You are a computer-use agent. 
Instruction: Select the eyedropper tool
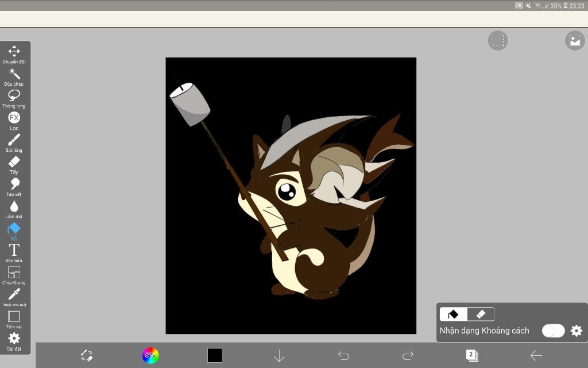click(x=14, y=297)
